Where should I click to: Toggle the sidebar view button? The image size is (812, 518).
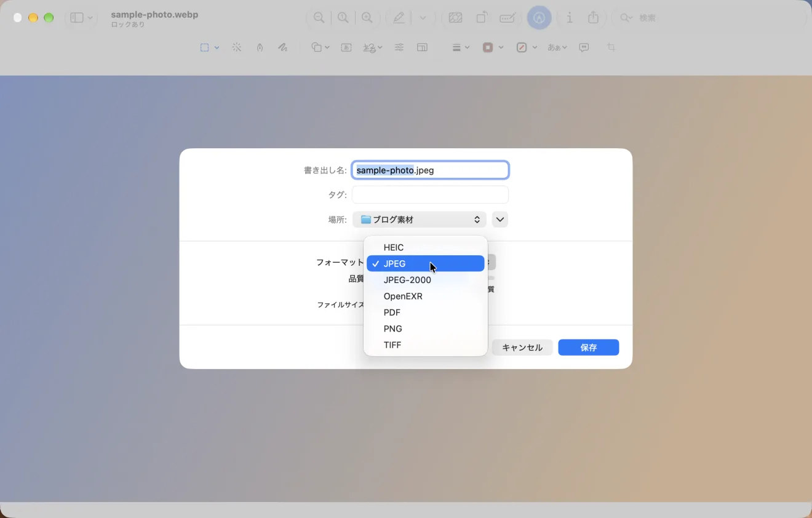pyautogui.click(x=77, y=18)
